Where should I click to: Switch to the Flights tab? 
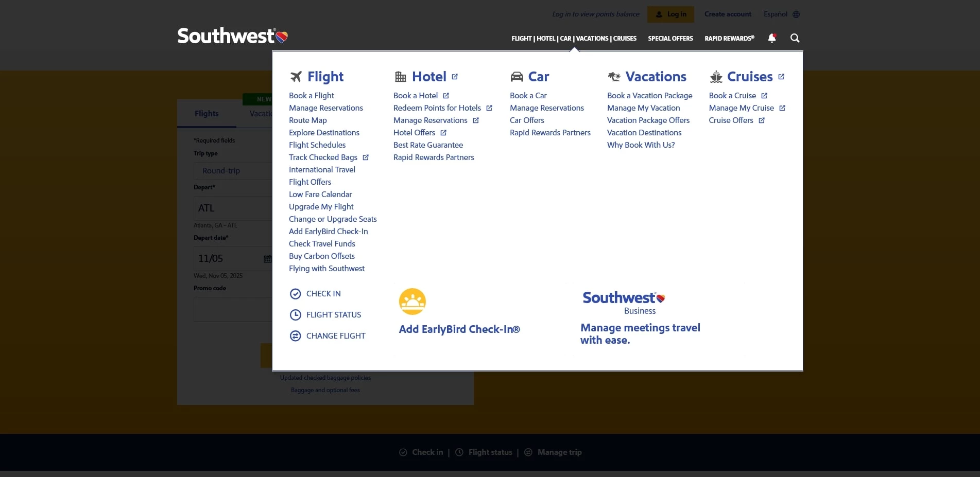(x=207, y=113)
